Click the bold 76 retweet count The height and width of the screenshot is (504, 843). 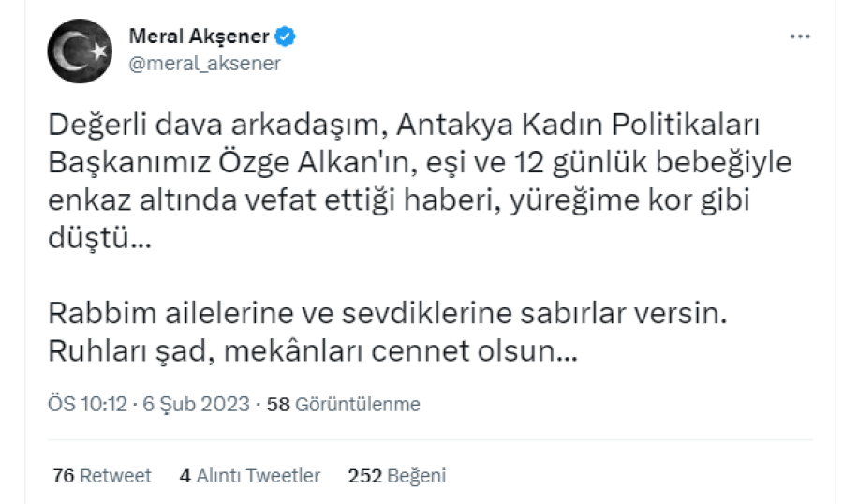64,476
